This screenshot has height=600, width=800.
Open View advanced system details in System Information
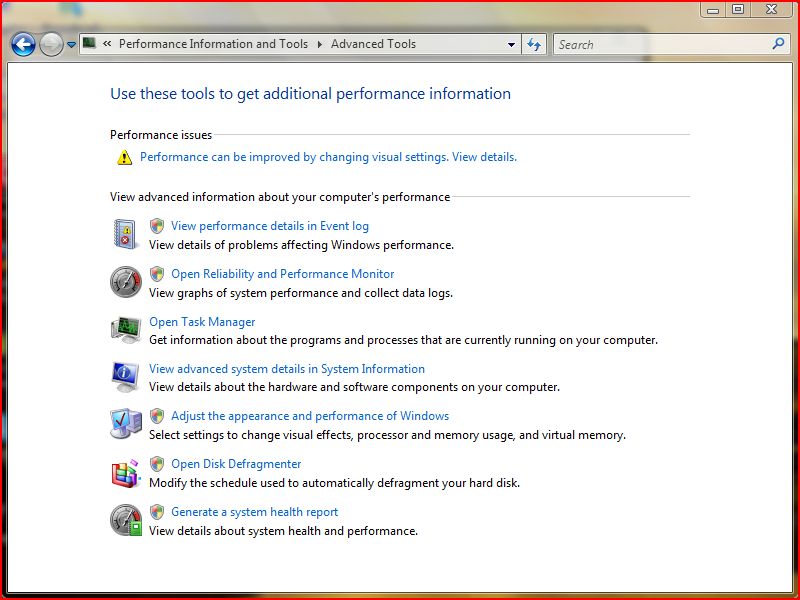[x=287, y=369]
